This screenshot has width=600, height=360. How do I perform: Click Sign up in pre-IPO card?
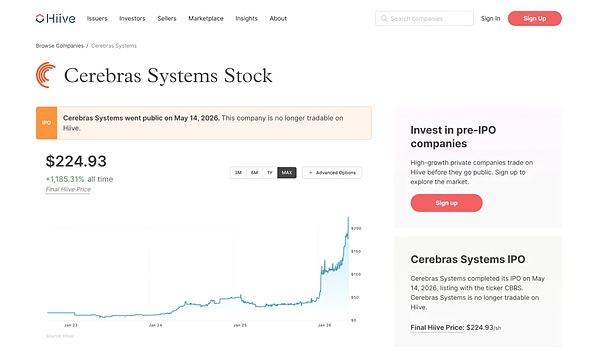coord(446,203)
